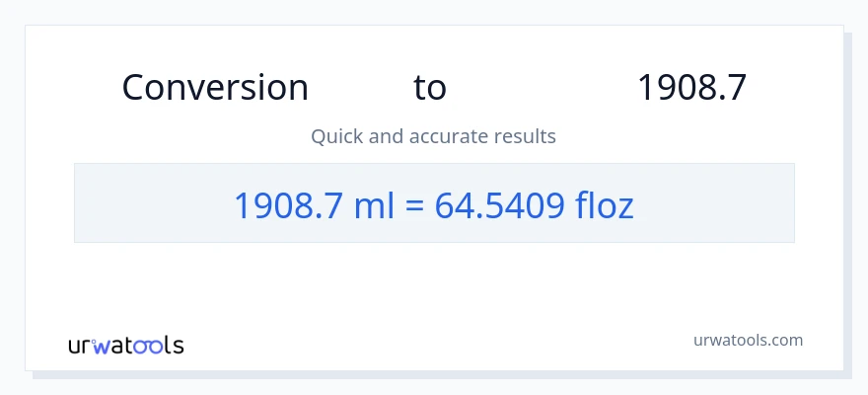Viewport: 868px width, 395px height.
Task: Click the final 'ls' letters of the logo
Action: click(x=174, y=346)
